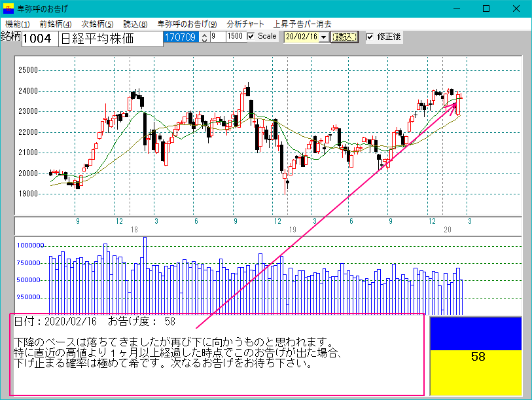Increase the 170709 value with spinner up arrow

204,34
